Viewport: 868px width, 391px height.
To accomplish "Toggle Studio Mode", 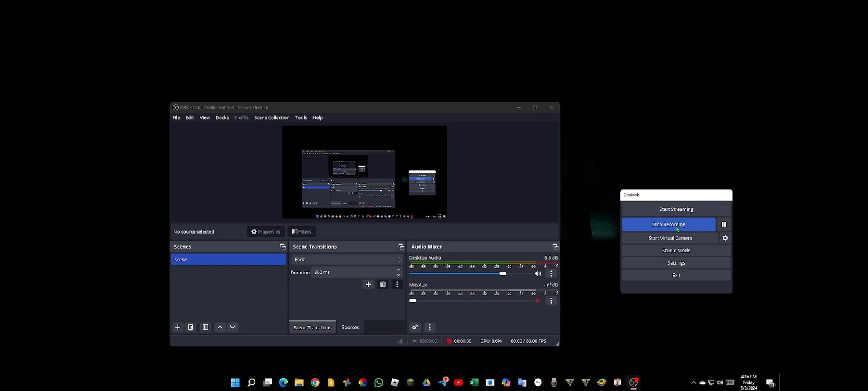I will point(676,251).
